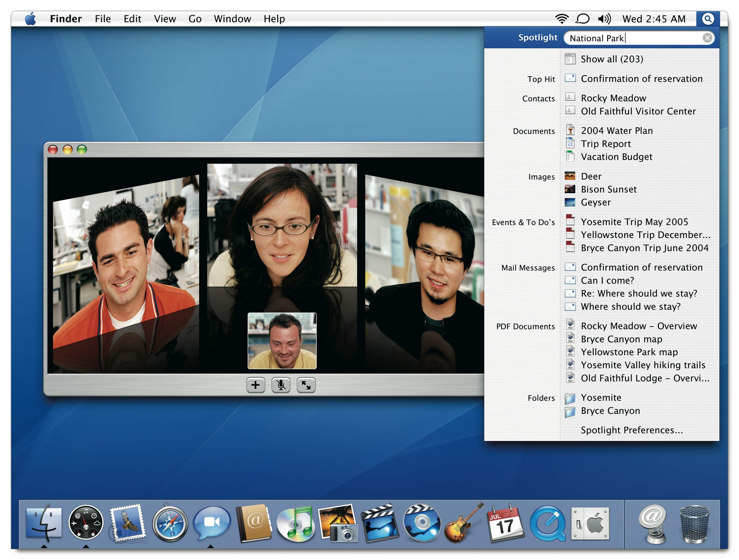Open Address Book in the dock

coord(254,523)
